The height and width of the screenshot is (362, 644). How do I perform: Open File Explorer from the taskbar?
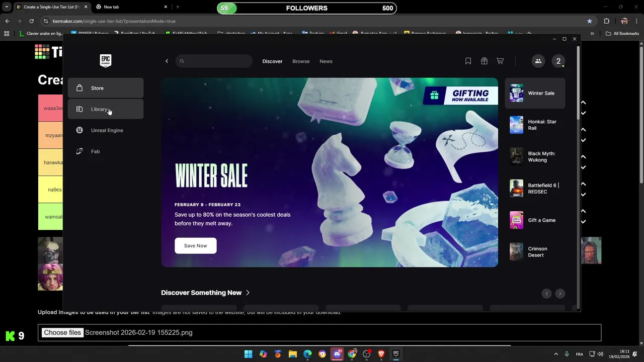click(292, 354)
